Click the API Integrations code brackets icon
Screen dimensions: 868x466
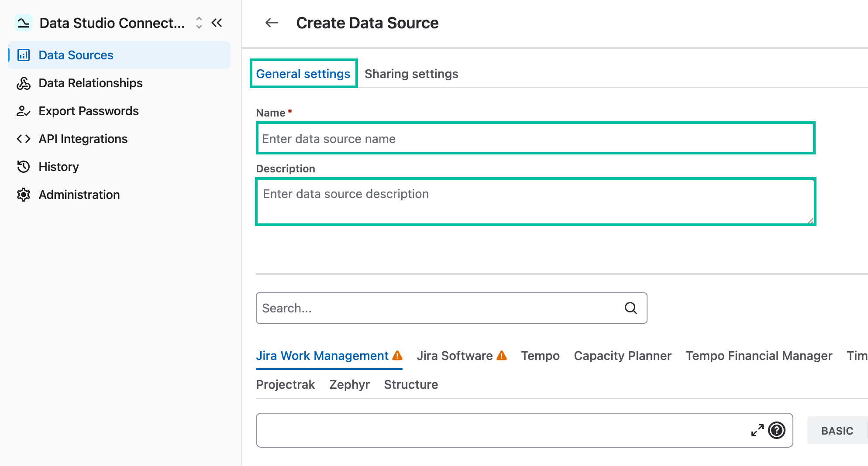24,139
